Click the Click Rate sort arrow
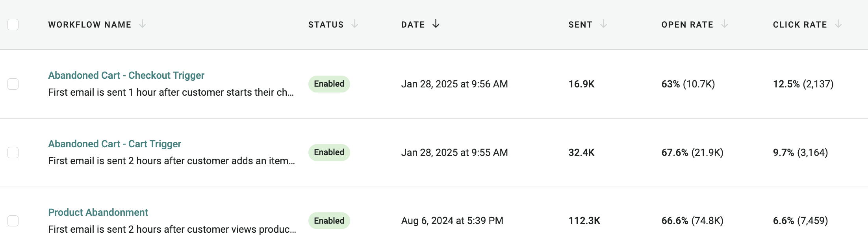The height and width of the screenshot is (252, 868). [x=838, y=24]
